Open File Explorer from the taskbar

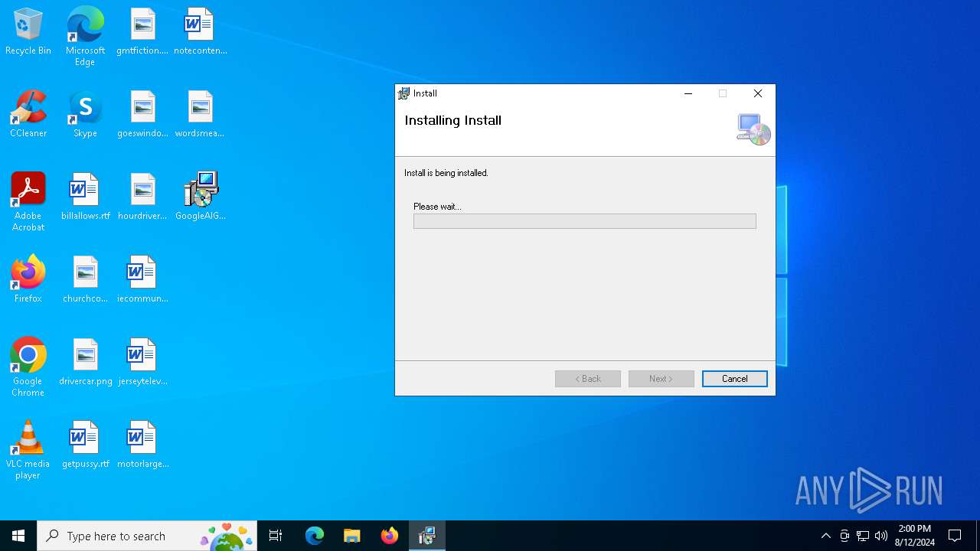[x=351, y=536]
